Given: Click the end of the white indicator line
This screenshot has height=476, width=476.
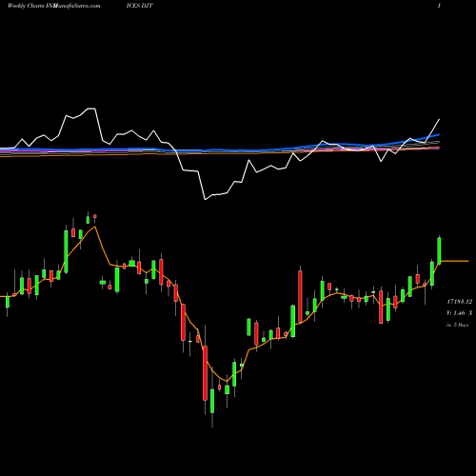Looking at the screenshot, I should (x=439, y=120).
